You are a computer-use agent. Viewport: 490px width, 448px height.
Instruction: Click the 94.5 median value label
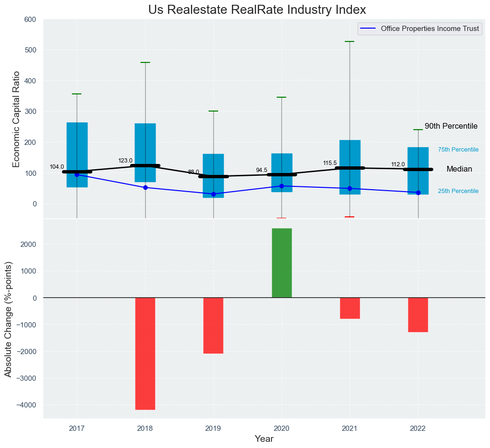261,170
